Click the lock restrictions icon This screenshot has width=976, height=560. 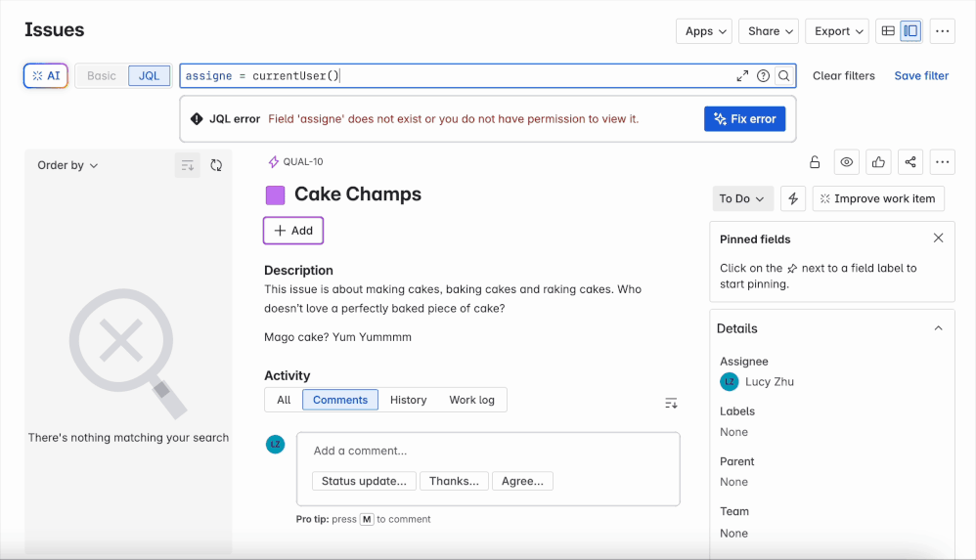point(815,162)
